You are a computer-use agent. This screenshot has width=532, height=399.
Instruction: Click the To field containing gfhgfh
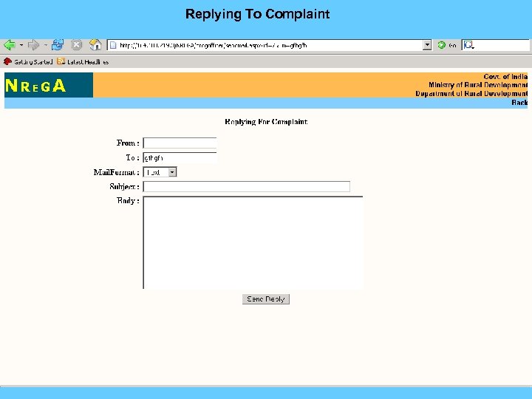(180, 158)
